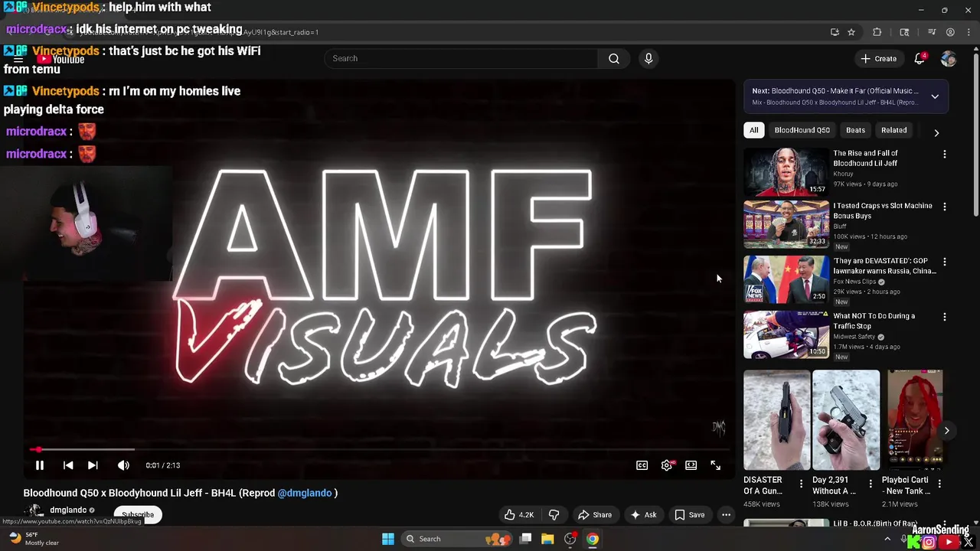Pause the video playback

pos(40,465)
